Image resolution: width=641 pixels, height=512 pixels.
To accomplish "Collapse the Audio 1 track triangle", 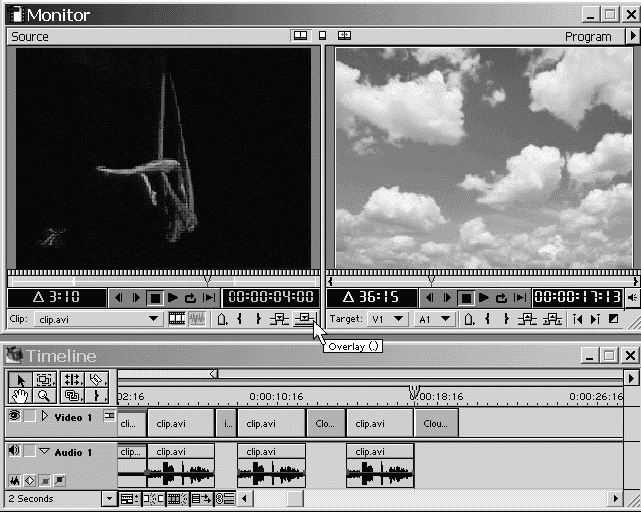I will tap(44, 452).
